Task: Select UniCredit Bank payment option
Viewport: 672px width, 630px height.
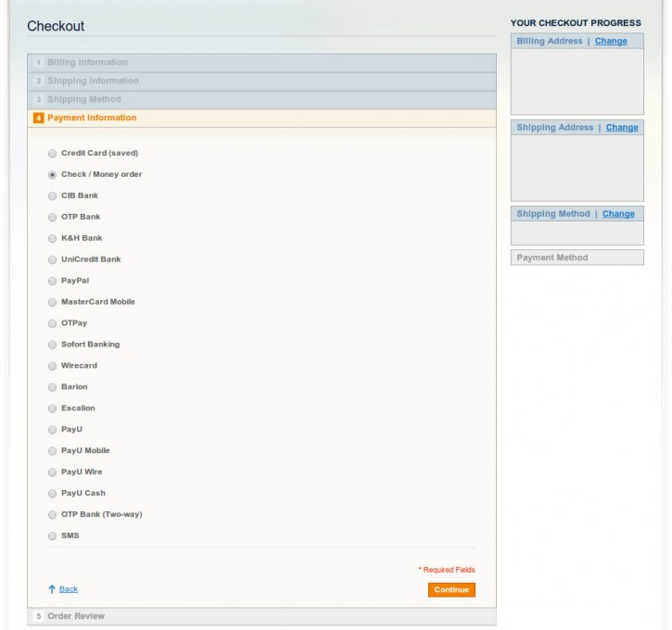Action: click(x=52, y=259)
